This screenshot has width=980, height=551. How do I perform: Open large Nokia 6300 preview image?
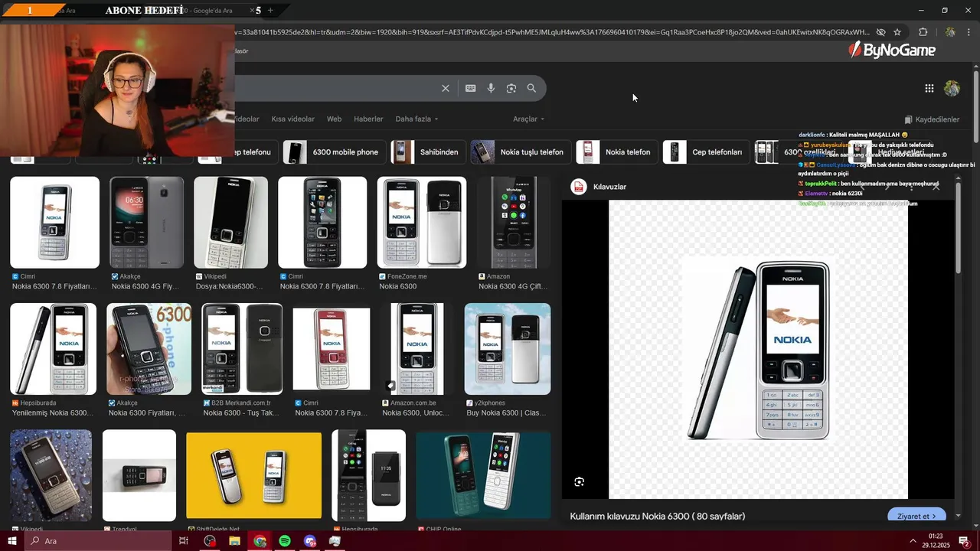[758, 350]
